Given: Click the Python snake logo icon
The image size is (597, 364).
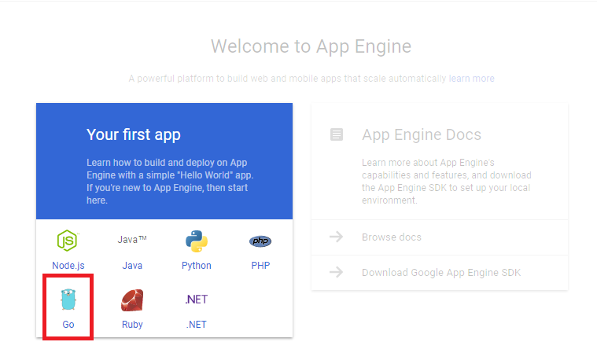Looking at the screenshot, I should [x=197, y=241].
